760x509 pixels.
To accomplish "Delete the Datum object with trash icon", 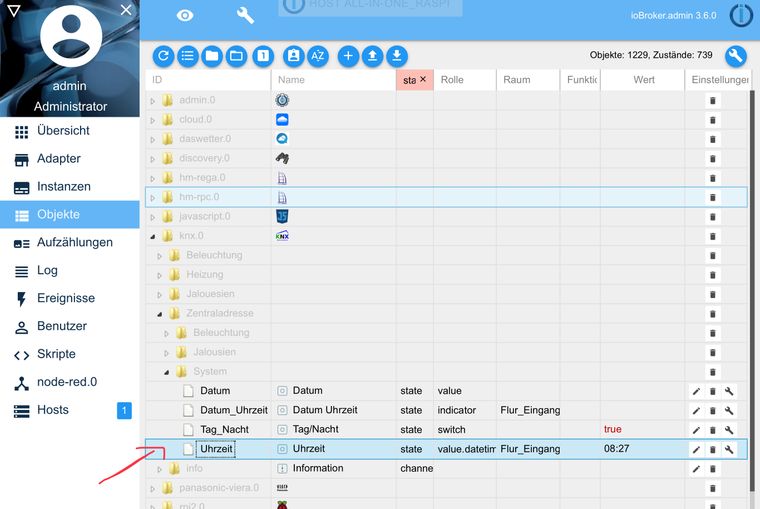I will [712, 391].
